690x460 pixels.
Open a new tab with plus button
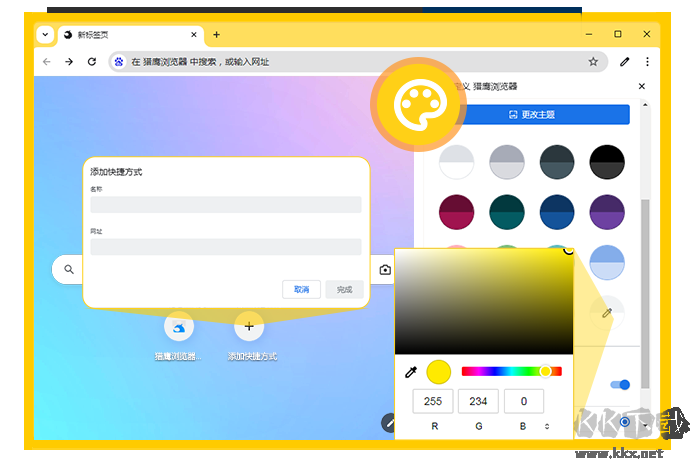coord(216,35)
